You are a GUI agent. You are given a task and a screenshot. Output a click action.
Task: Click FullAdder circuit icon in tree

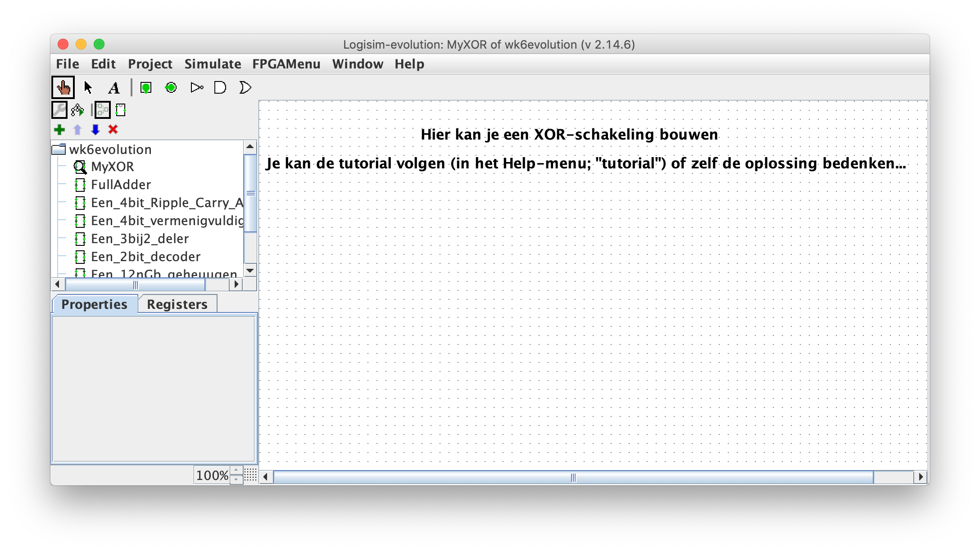pyautogui.click(x=80, y=185)
